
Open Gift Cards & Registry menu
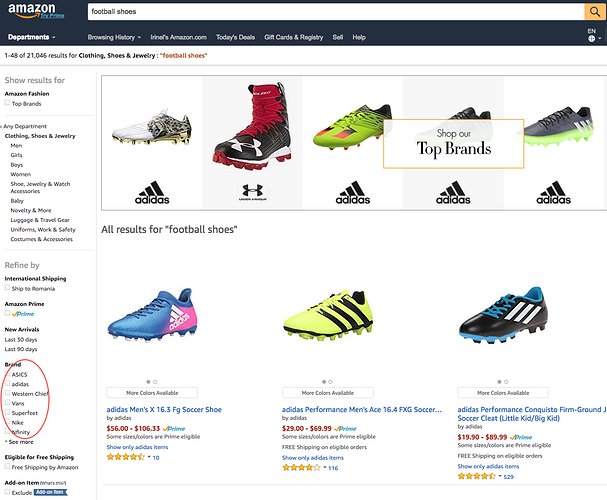point(294,37)
